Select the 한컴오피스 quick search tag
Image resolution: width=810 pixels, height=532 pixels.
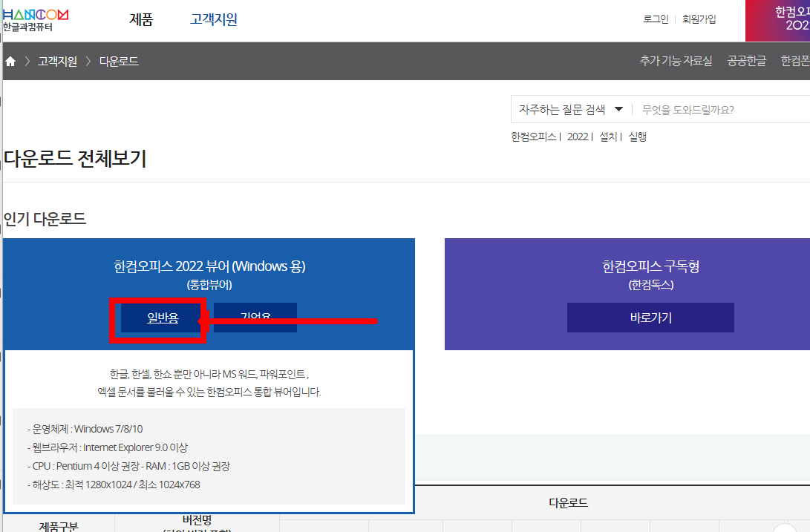pos(535,137)
